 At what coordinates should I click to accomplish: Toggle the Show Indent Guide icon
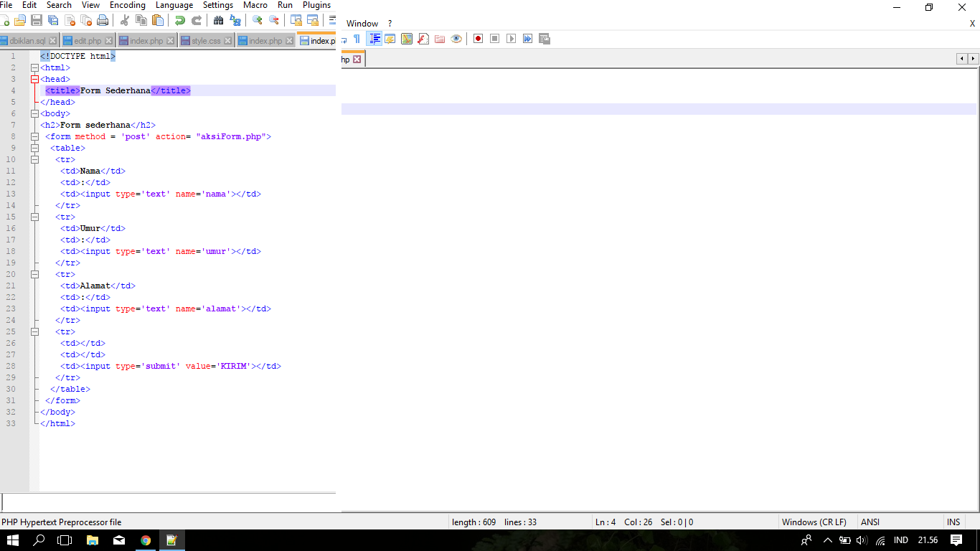(x=374, y=38)
